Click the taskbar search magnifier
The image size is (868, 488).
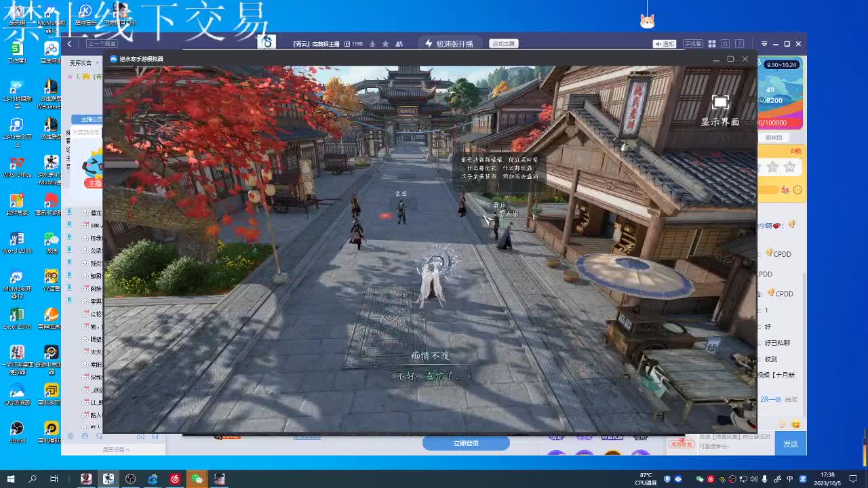[x=33, y=479]
